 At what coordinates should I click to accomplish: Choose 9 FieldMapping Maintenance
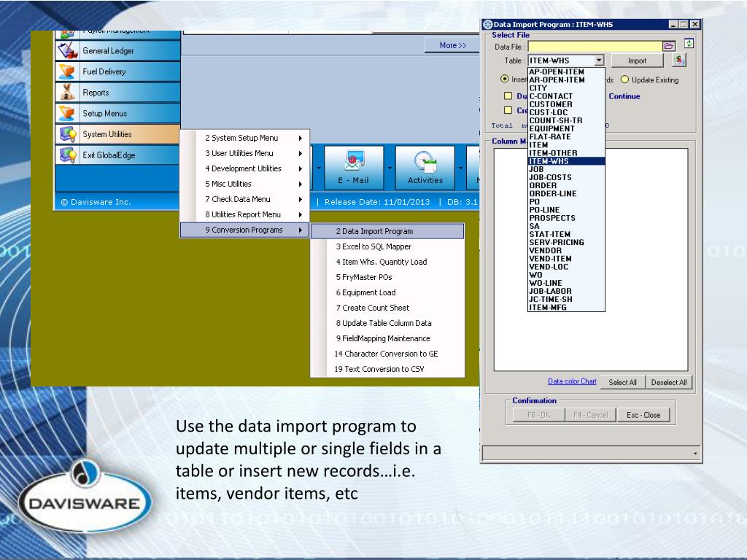pos(387,338)
